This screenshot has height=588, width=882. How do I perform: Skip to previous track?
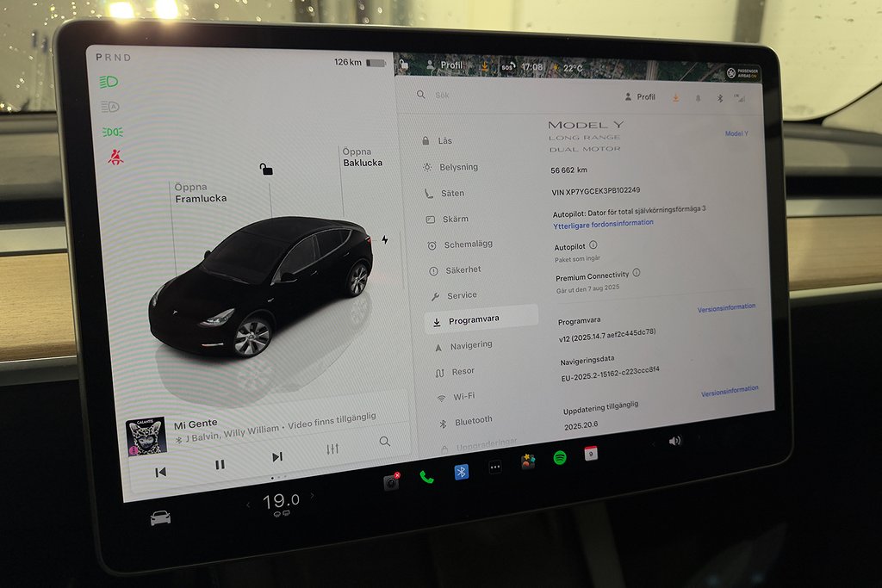pyautogui.click(x=160, y=472)
